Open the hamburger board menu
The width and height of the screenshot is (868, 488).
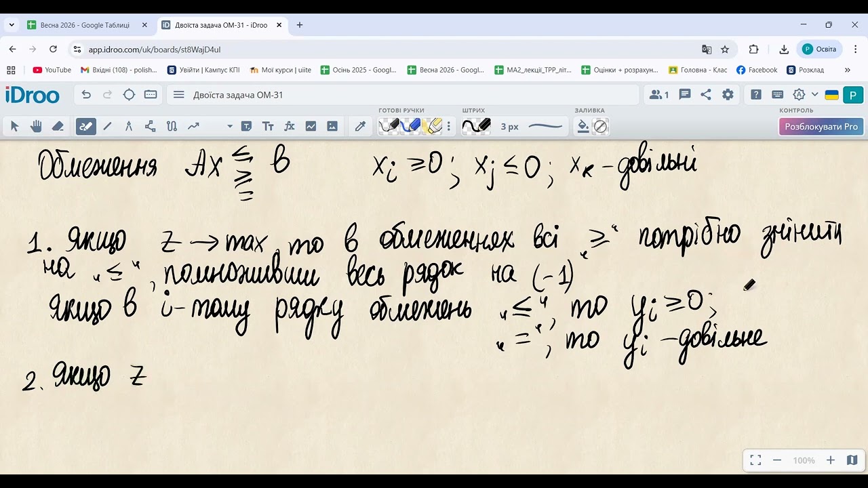[x=179, y=95]
